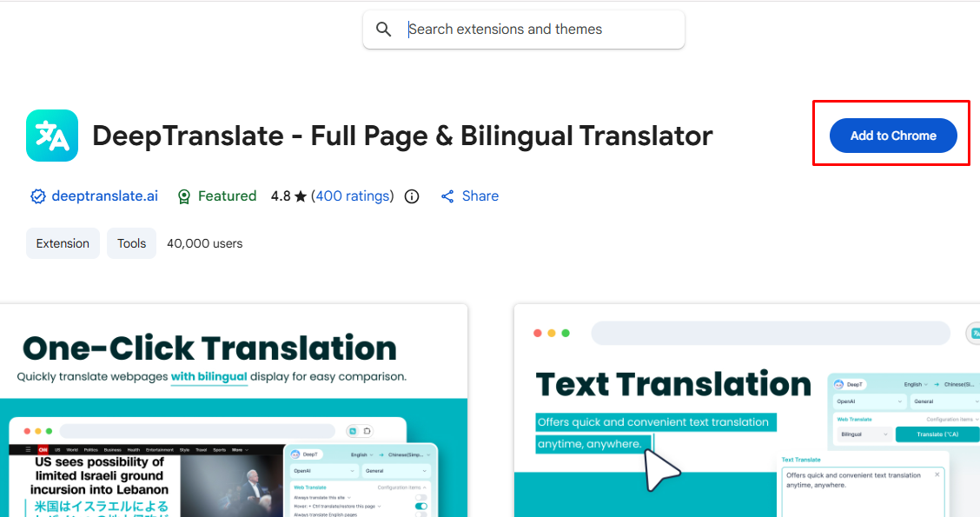Click the Share link text
This screenshot has width=980, height=517.
point(480,196)
